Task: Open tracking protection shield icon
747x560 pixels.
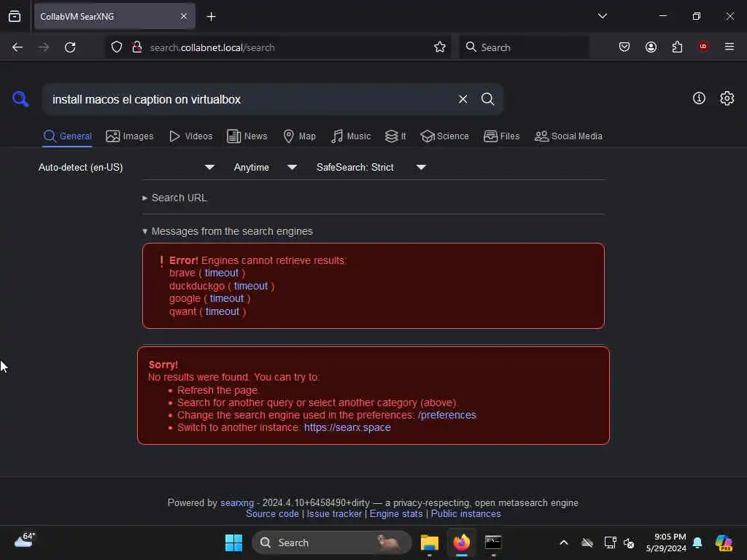Action: 117,47
